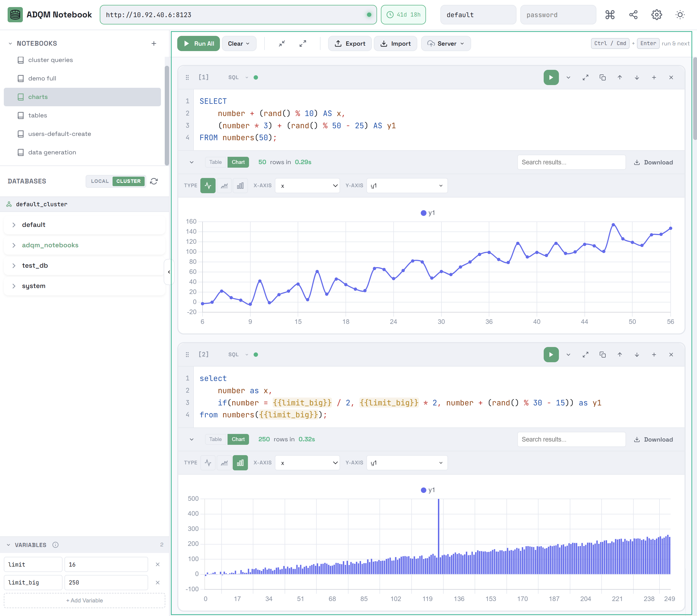697x616 pixels.
Task: Click the Run All button
Action: pyautogui.click(x=198, y=43)
